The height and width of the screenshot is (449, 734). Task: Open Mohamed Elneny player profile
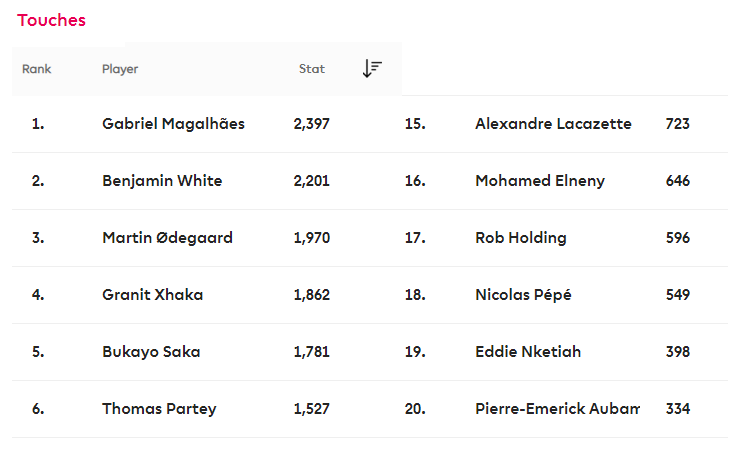(x=540, y=181)
